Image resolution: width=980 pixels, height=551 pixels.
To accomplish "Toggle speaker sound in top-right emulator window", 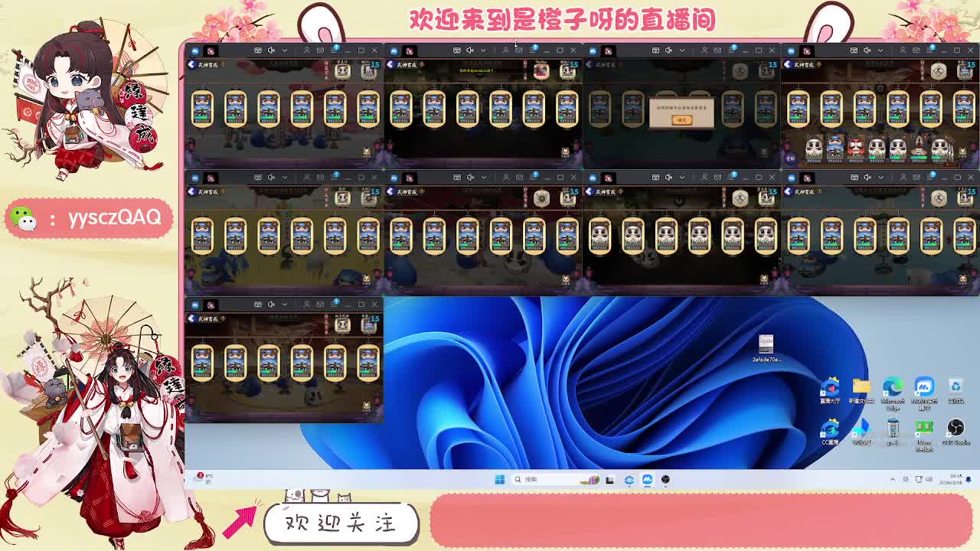I will [867, 51].
